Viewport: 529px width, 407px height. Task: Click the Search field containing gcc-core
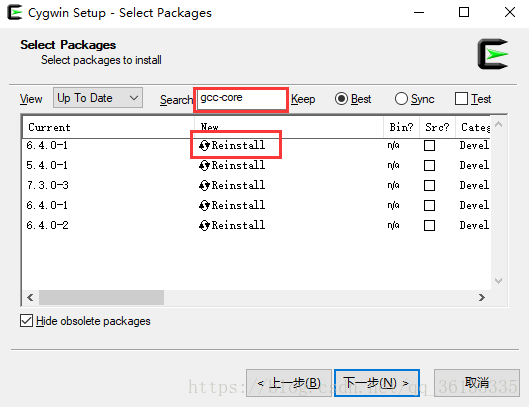point(241,99)
